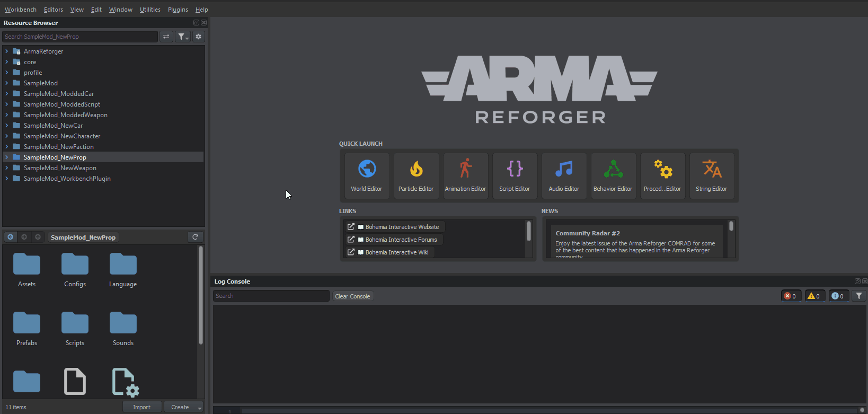
Task: Launch the Procedural Animation Editor
Action: point(662,176)
